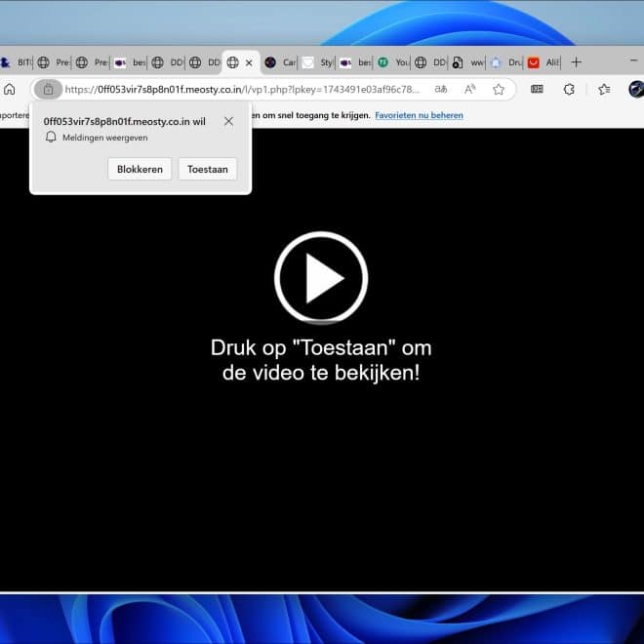
Task: Switch to the ww tab
Action: click(x=467, y=62)
